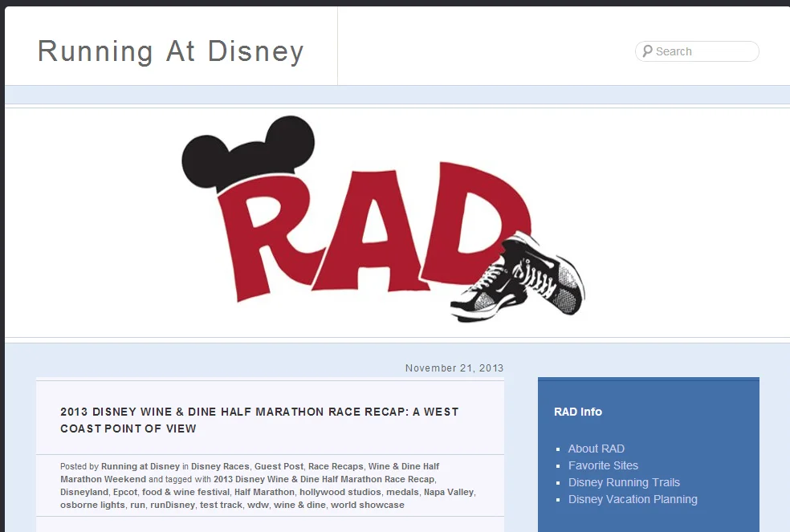Open the hollywood studios tag
This screenshot has height=532, width=790.
pos(340,492)
